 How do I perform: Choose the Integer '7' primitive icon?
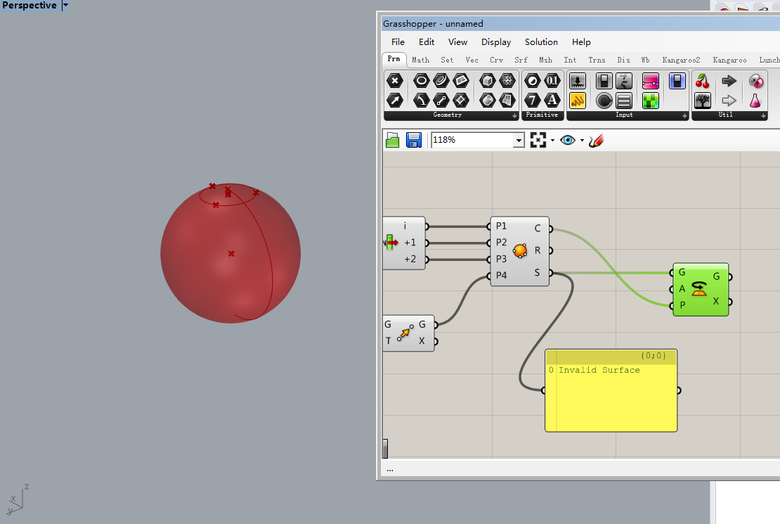click(x=532, y=100)
